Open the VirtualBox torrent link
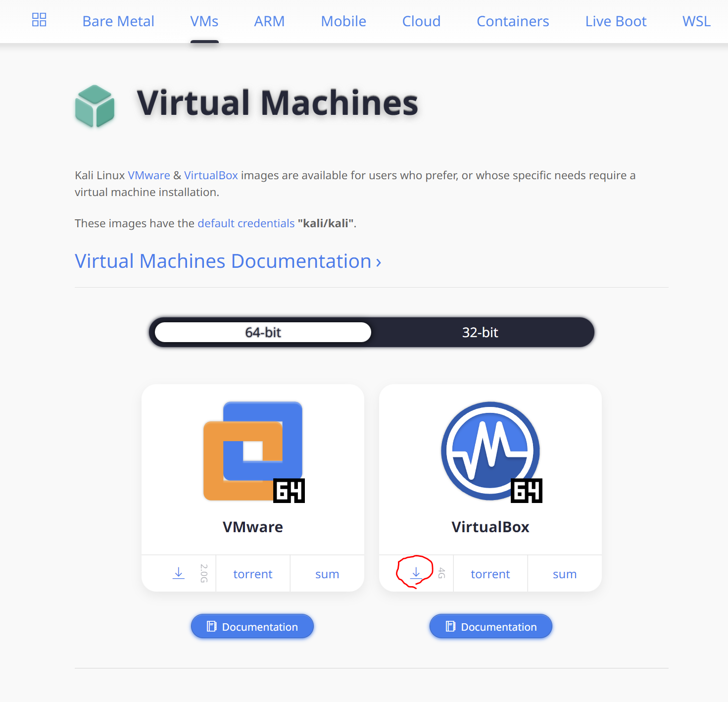This screenshot has width=728, height=702. click(490, 574)
